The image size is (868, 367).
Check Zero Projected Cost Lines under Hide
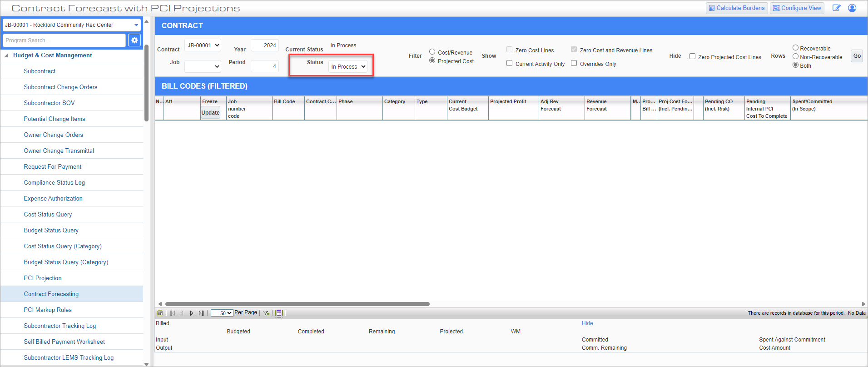click(693, 56)
